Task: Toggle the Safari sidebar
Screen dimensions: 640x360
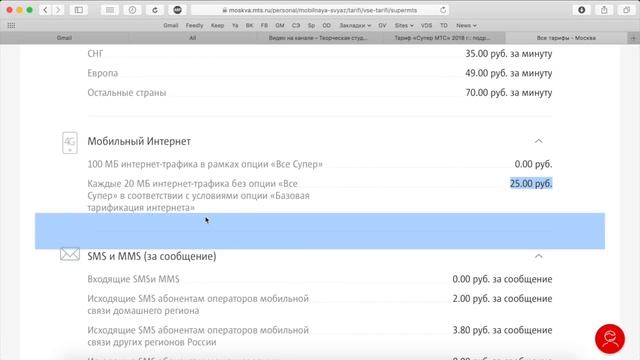Action: coord(79,10)
